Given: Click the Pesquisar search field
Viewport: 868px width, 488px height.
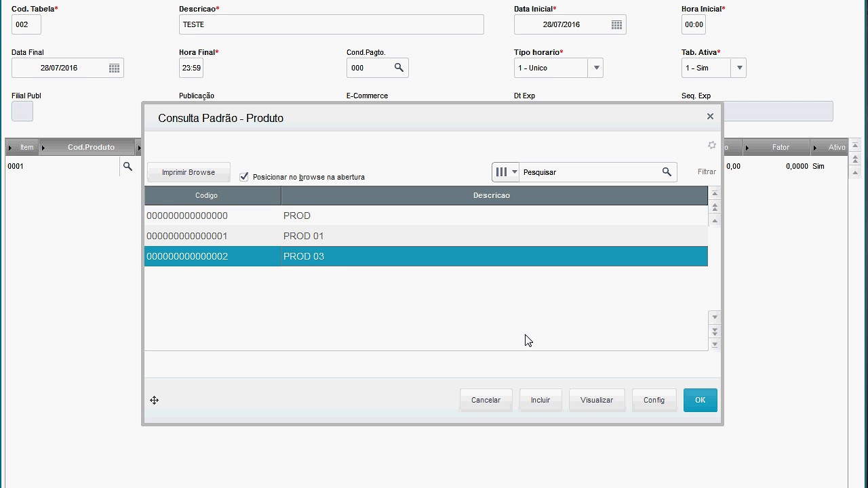Looking at the screenshot, I should click(589, 172).
